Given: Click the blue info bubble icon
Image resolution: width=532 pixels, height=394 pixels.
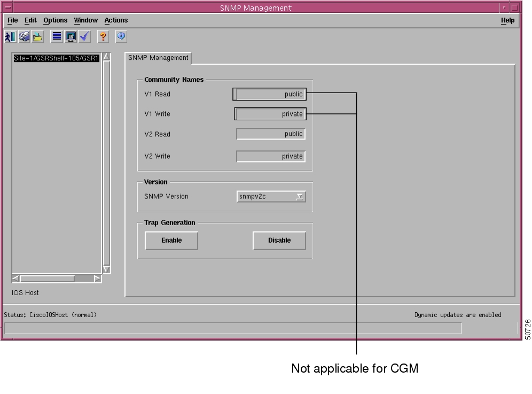Looking at the screenshot, I should (121, 36).
